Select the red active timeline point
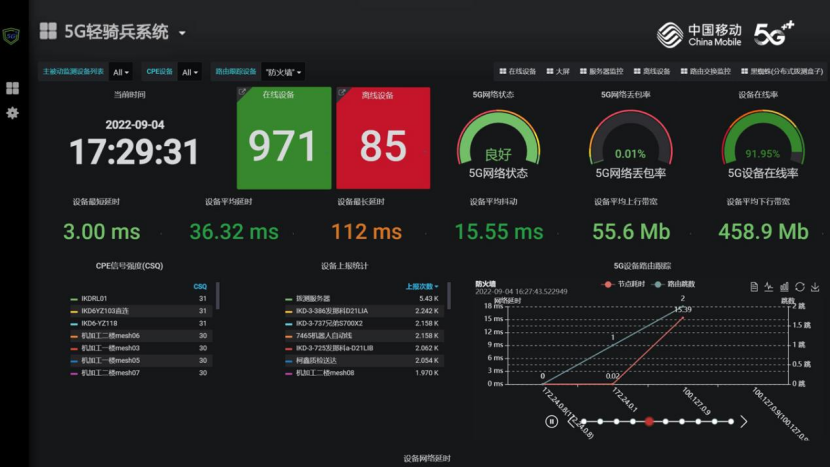 (x=649, y=421)
